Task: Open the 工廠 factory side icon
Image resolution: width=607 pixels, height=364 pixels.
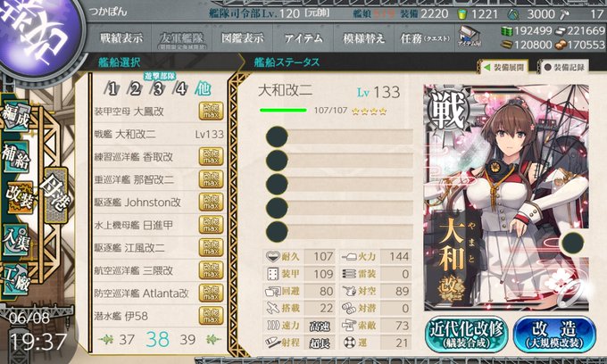Action: pyautogui.click(x=16, y=279)
